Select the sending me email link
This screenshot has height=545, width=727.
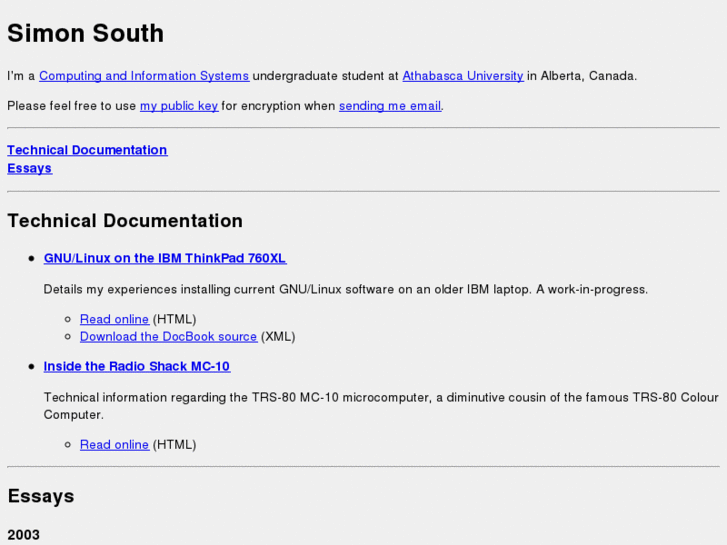[390, 106]
